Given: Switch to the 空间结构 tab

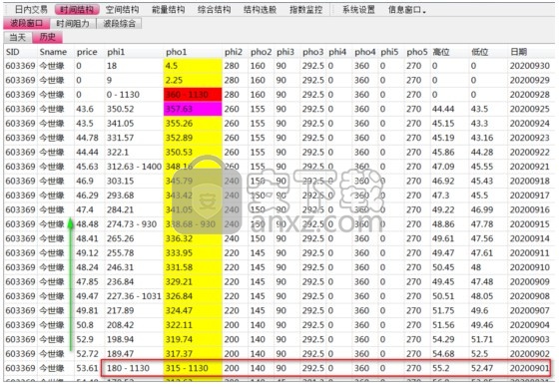Looking at the screenshot, I should 122,10.
